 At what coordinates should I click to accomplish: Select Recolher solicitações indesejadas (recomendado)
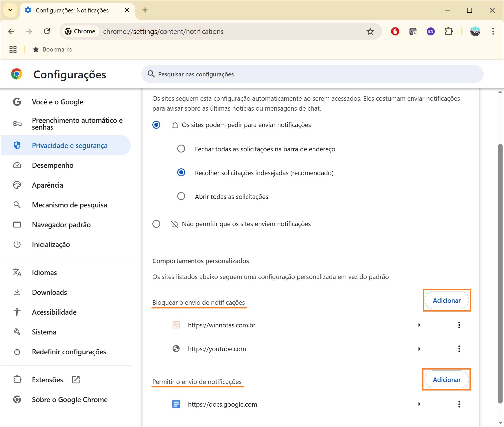point(181,172)
